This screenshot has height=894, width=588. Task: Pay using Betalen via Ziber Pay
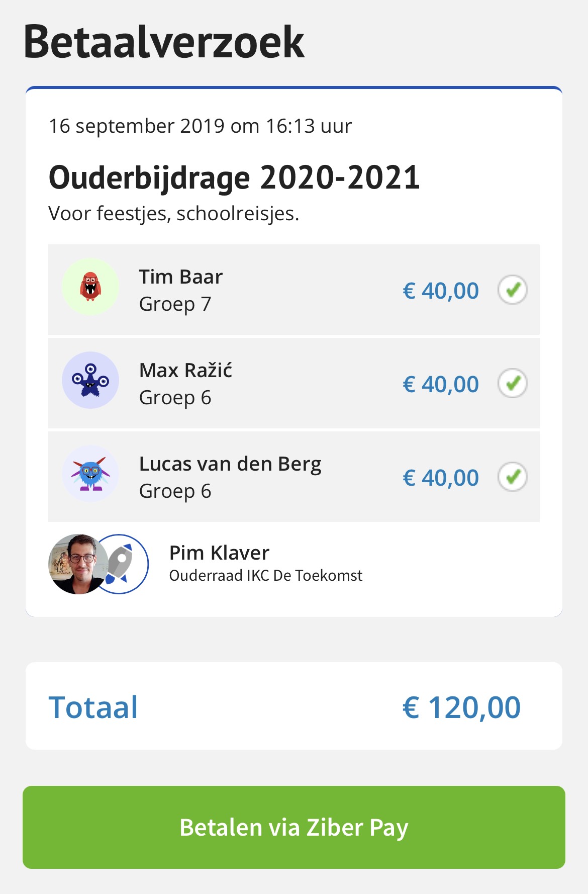[x=294, y=827]
